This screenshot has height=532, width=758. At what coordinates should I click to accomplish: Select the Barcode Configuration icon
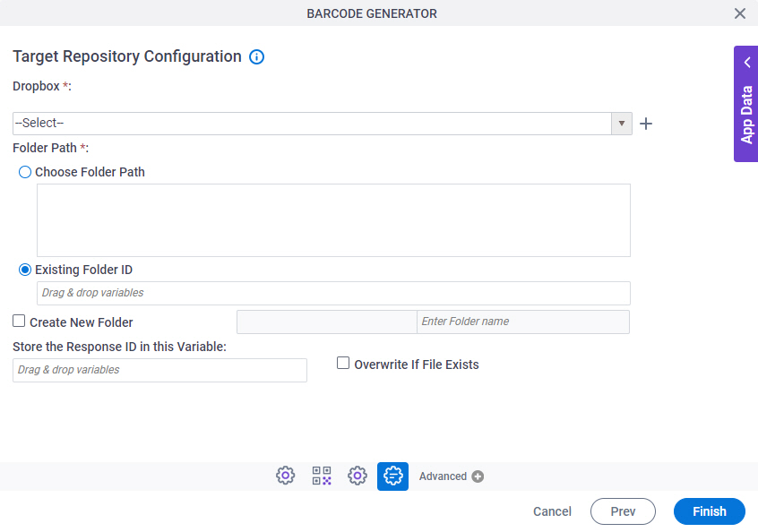pyautogui.click(x=321, y=476)
